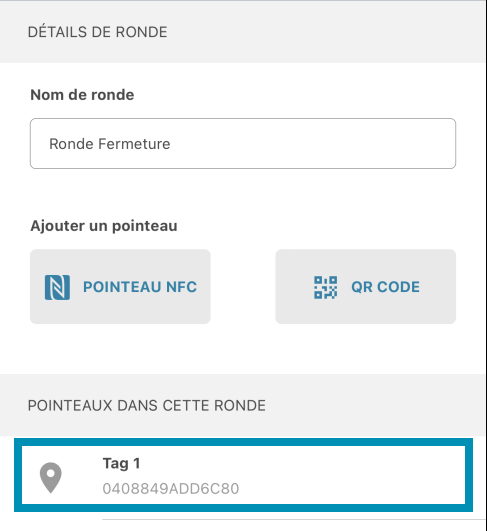Select the highlighted Tag 1 row
487x531 pixels.
[243, 475]
